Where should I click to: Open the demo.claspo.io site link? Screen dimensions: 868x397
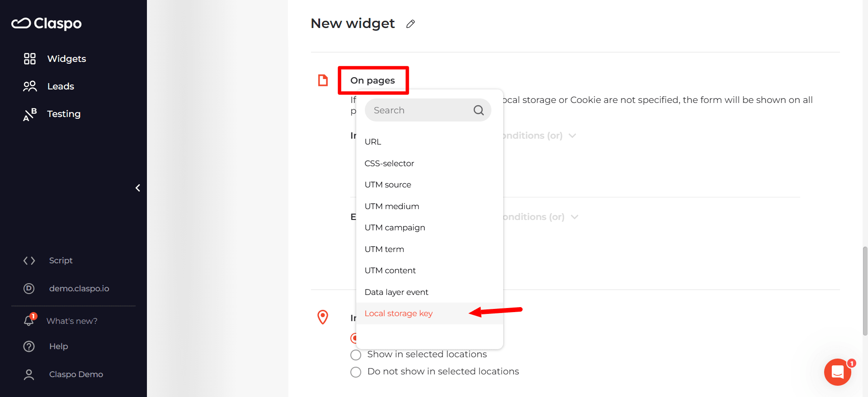pos(79,289)
